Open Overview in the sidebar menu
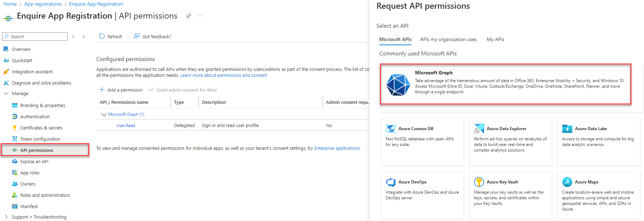 (x=21, y=49)
